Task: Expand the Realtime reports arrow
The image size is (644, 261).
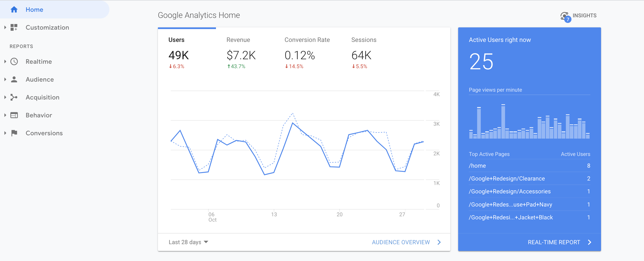Action: [5, 61]
